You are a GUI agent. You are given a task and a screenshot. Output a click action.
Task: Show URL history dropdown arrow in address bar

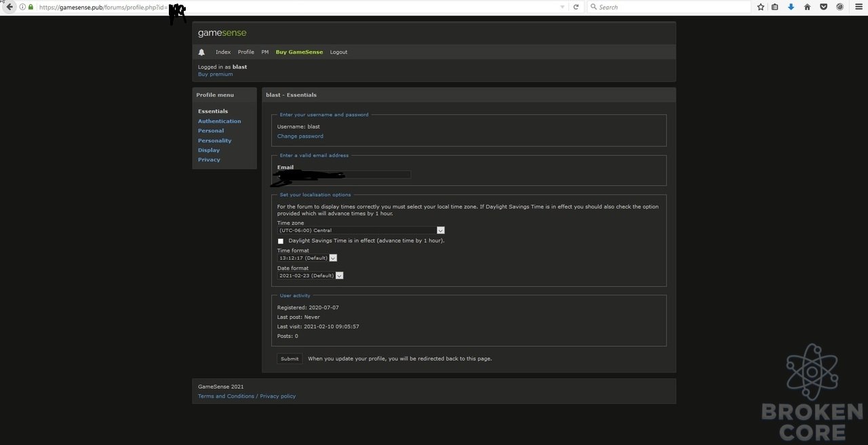click(x=562, y=7)
